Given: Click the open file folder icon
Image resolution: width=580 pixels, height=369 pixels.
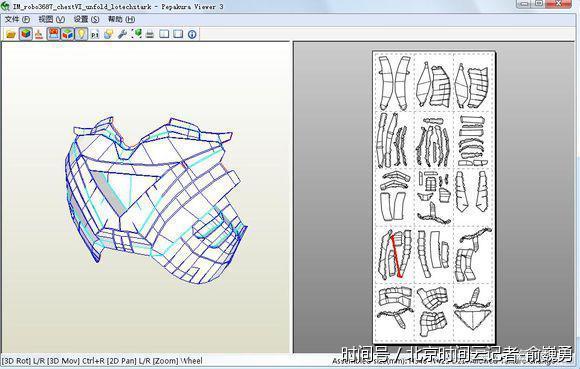Looking at the screenshot, I should [11, 34].
